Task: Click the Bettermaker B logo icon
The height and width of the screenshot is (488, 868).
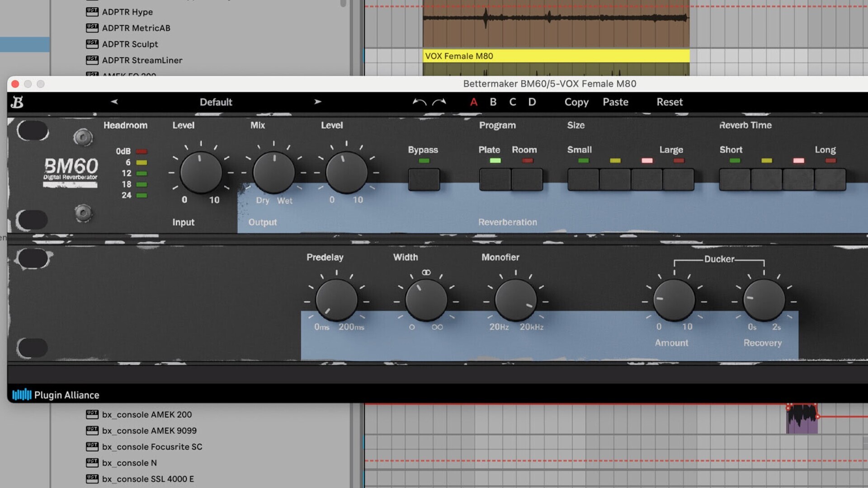Action: pos(17,102)
